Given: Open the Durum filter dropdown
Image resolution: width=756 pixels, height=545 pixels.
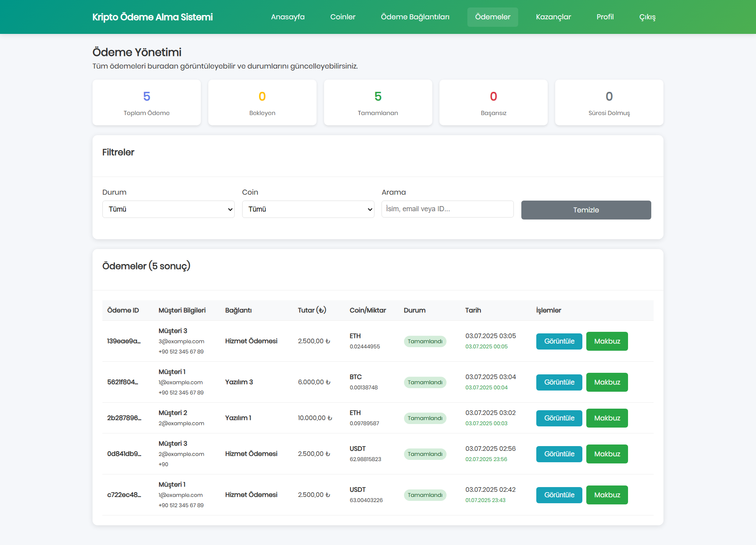Looking at the screenshot, I should (x=169, y=209).
